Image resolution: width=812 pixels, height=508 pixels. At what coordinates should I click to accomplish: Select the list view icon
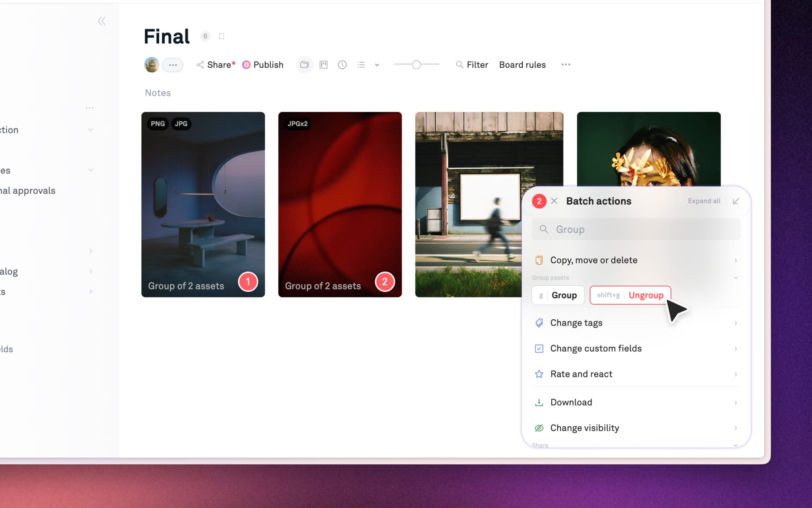coord(361,65)
